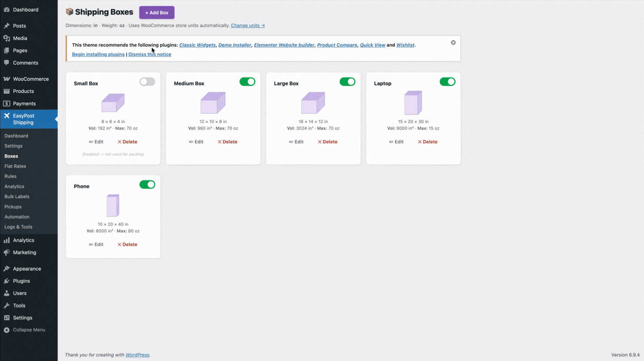Open the Classic Widgets plugin link
The image size is (644, 361).
pyautogui.click(x=197, y=45)
